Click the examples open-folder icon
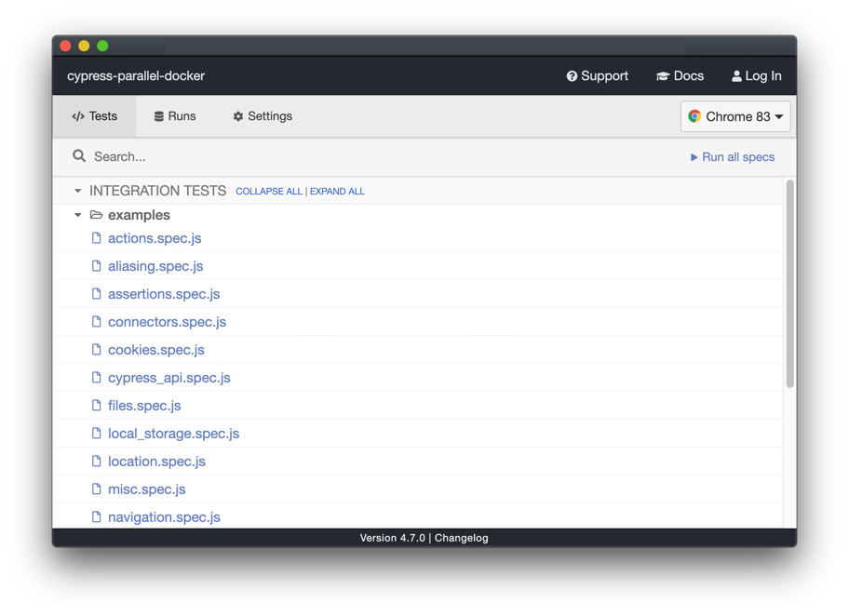Viewport: 849px width, 616px height. click(97, 215)
